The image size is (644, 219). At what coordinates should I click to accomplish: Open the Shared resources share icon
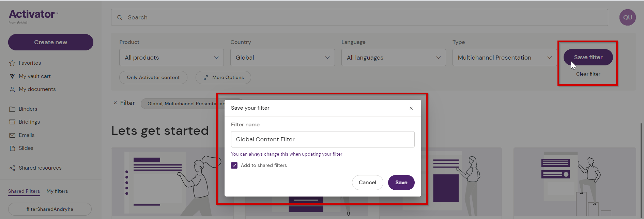(12, 168)
